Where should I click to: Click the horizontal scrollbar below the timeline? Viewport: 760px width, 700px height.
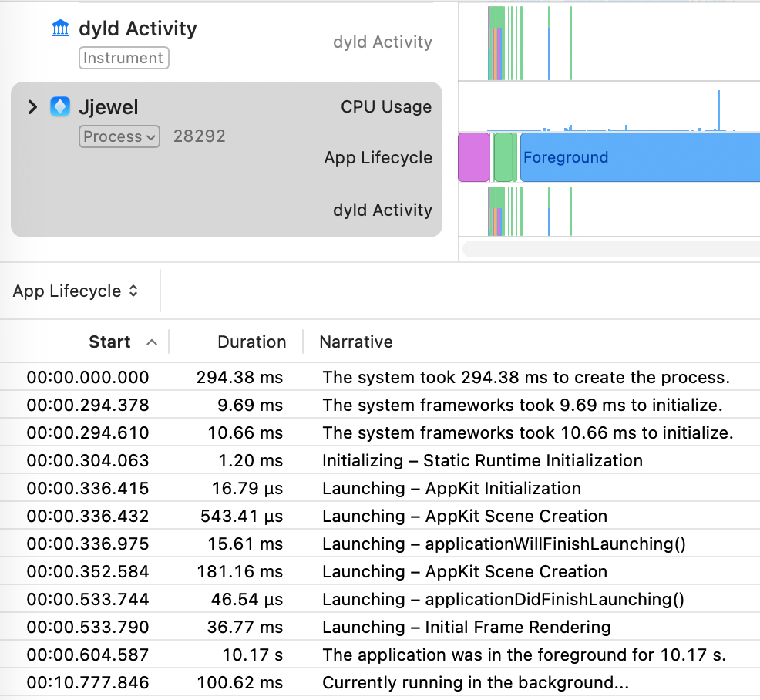tap(609, 248)
